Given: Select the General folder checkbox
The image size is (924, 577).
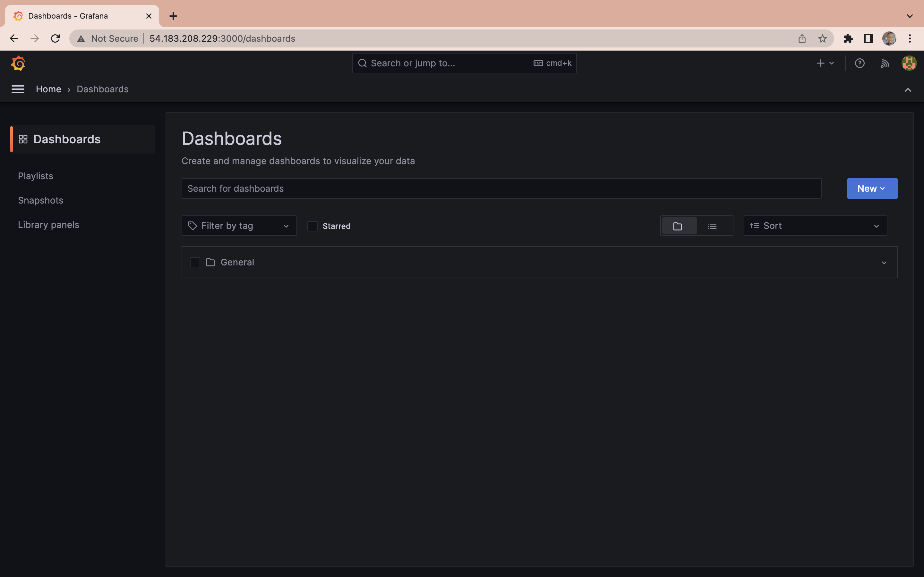Looking at the screenshot, I should tap(195, 262).
